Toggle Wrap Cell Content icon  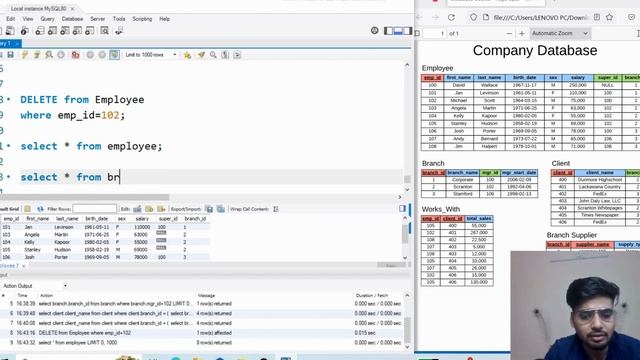pos(276,209)
